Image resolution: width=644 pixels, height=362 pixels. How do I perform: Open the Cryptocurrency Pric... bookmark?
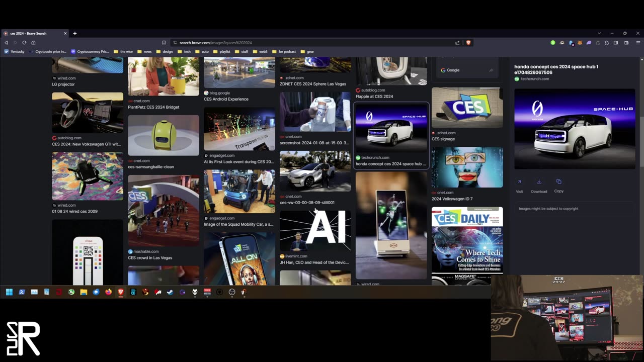(90, 51)
